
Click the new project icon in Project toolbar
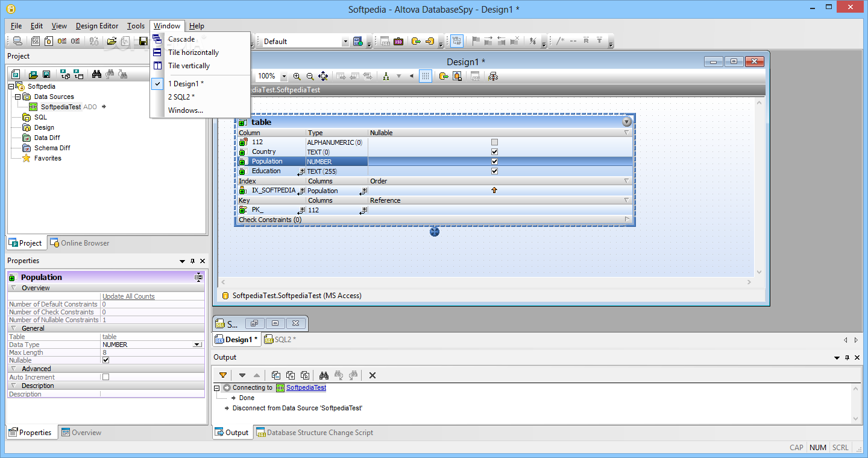[16, 74]
